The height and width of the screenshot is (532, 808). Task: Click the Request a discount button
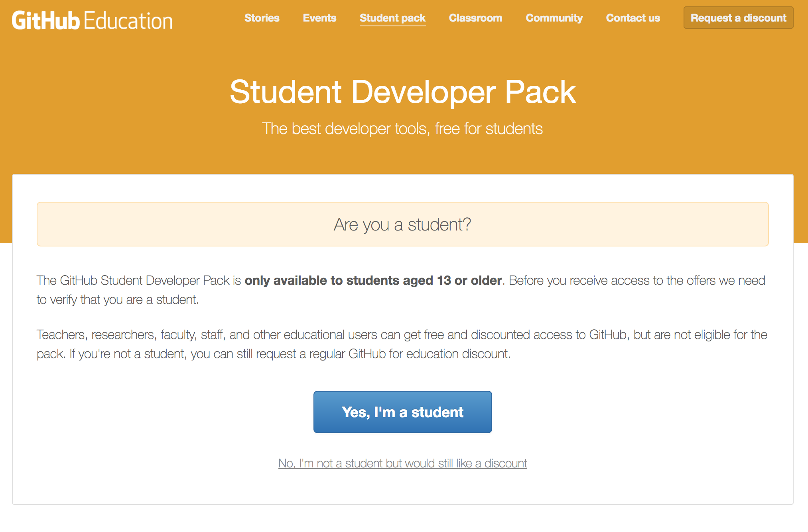coord(738,18)
